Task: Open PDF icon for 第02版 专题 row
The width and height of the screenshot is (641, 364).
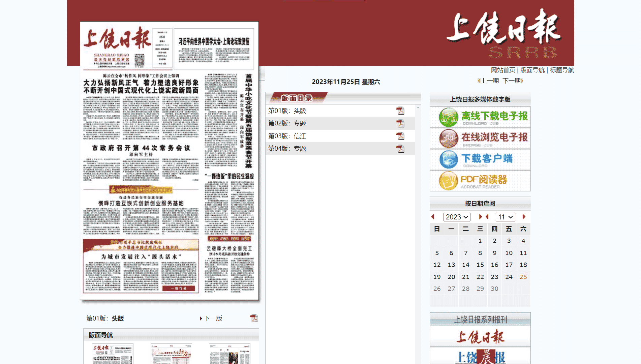Action: [400, 123]
